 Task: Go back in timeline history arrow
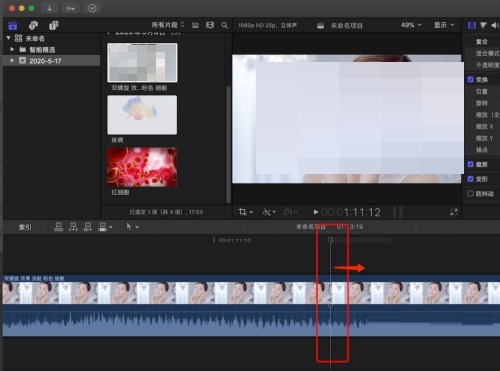(244, 227)
